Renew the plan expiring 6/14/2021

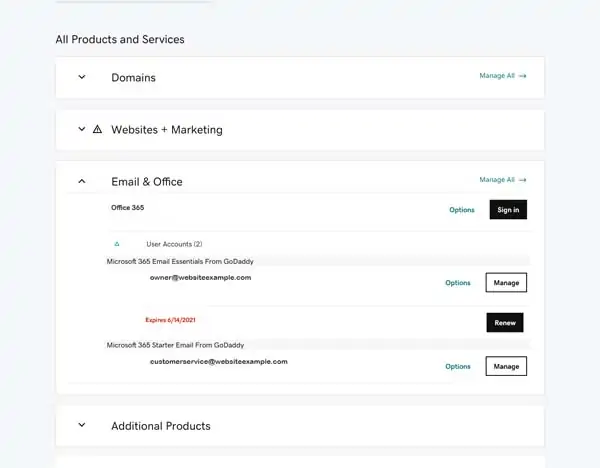coord(505,323)
